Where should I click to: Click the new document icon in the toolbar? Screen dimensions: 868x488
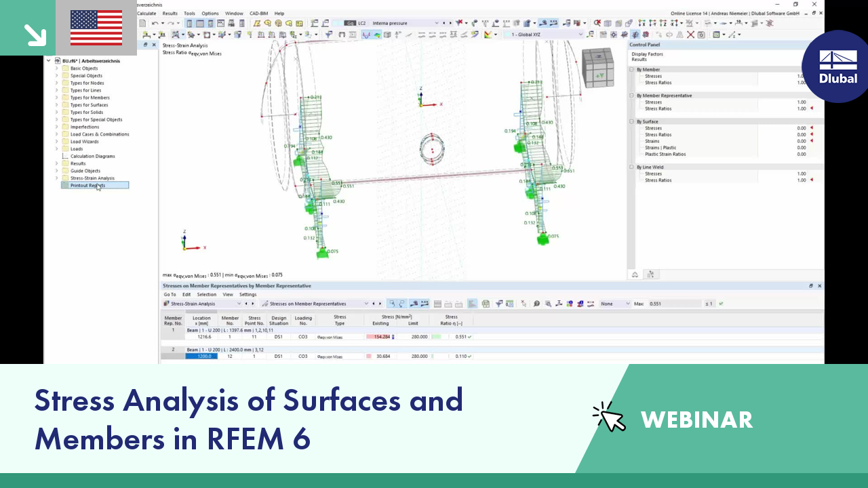(142, 23)
